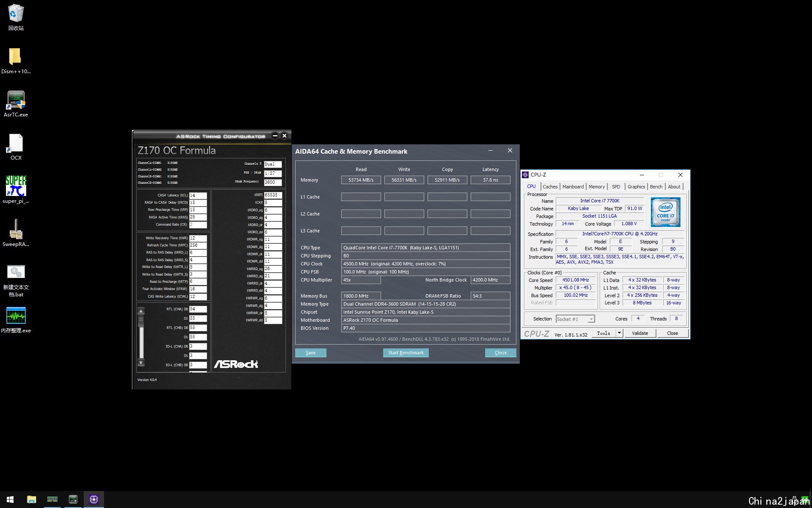This screenshot has height=508, width=812.
Task: Click the ASRock scrollbar up arrow
Action: (x=141, y=311)
